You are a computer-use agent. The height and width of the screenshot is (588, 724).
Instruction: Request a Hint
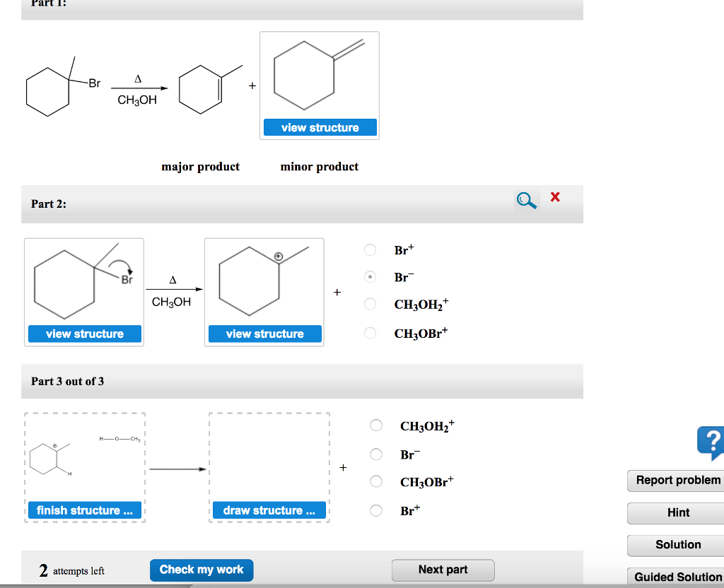(x=676, y=513)
